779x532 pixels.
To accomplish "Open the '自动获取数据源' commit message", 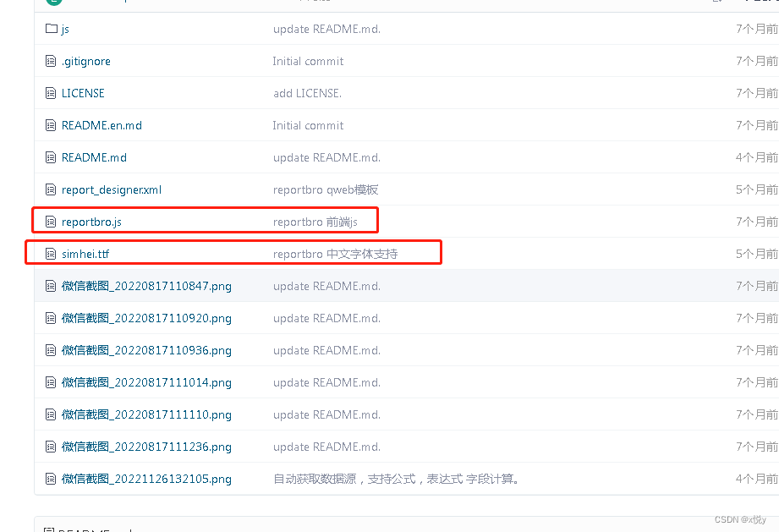I will (x=396, y=479).
